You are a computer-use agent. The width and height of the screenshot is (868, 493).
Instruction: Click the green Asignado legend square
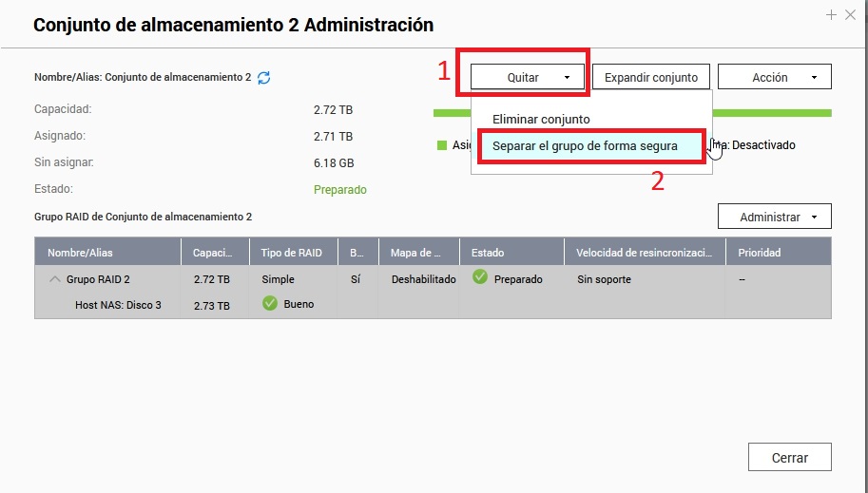[x=441, y=145]
